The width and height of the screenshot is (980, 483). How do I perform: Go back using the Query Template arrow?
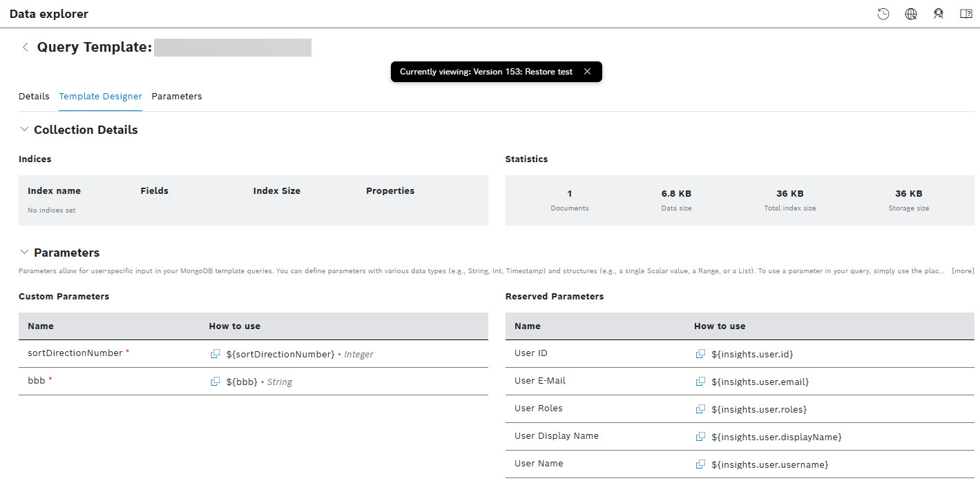26,47
